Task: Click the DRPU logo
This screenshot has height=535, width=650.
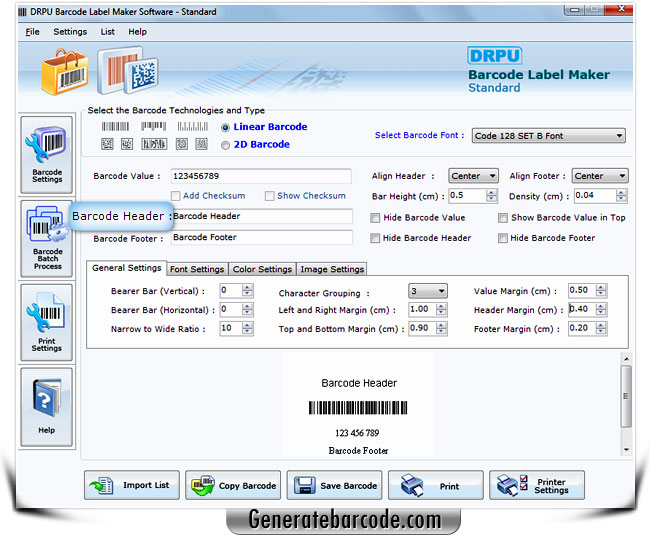Action: [495, 56]
